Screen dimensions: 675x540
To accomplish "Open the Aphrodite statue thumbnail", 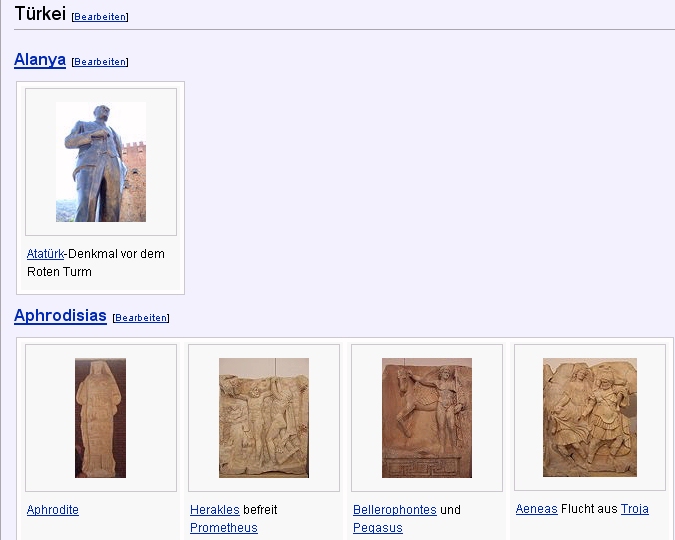I will click(100, 418).
